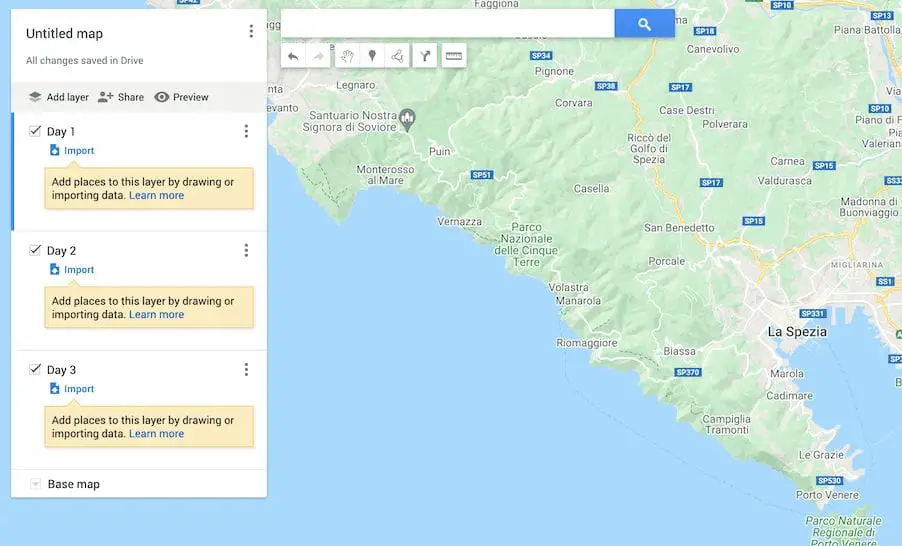Viewport: 902px width, 546px height.
Task: Click the SP38 road shield
Action: coord(606,86)
